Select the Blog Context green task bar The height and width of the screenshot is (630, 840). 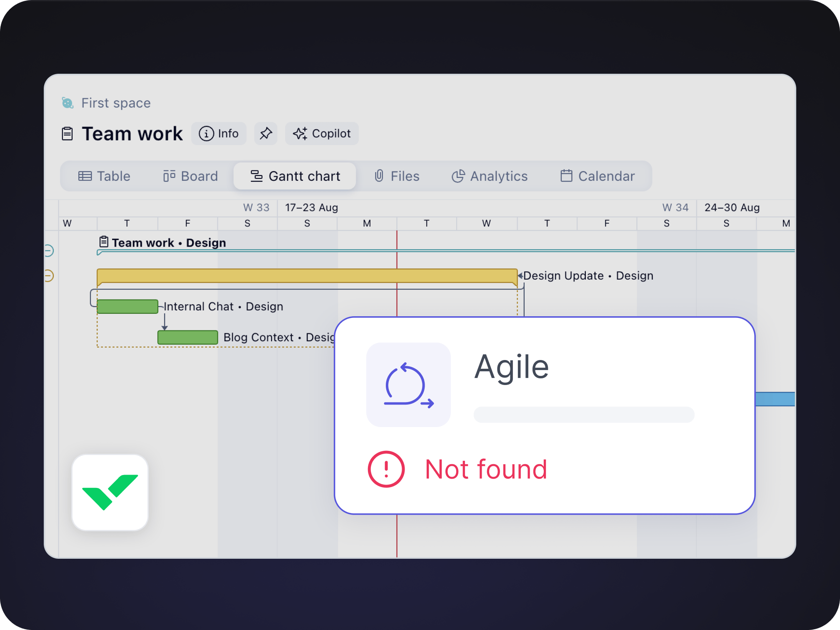click(187, 337)
